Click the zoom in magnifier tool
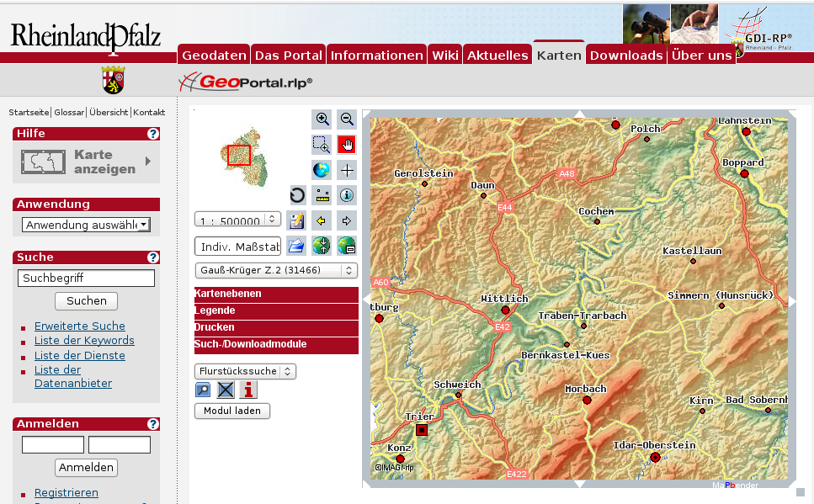The height and width of the screenshot is (504, 814). [x=322, y=119]
